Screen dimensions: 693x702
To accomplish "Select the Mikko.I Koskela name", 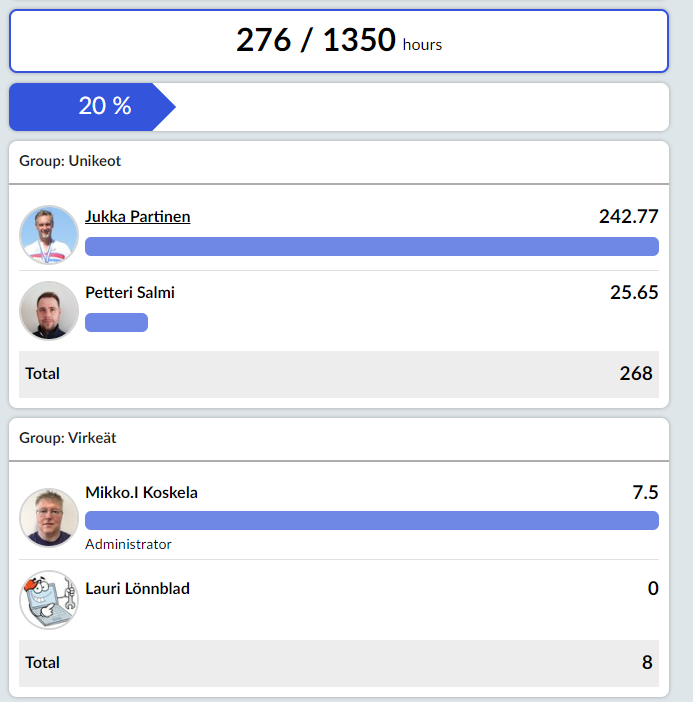I will pyautogui.click(x=141, y=492).
